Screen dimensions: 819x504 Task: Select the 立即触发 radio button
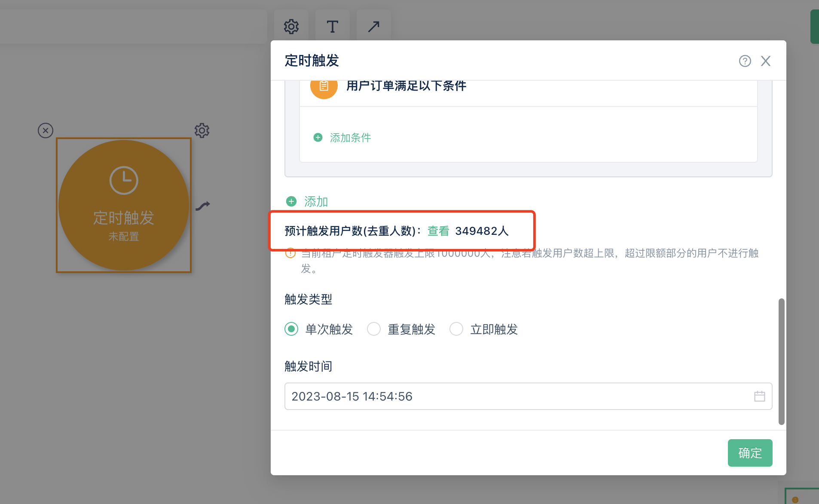tap(456, 329)
